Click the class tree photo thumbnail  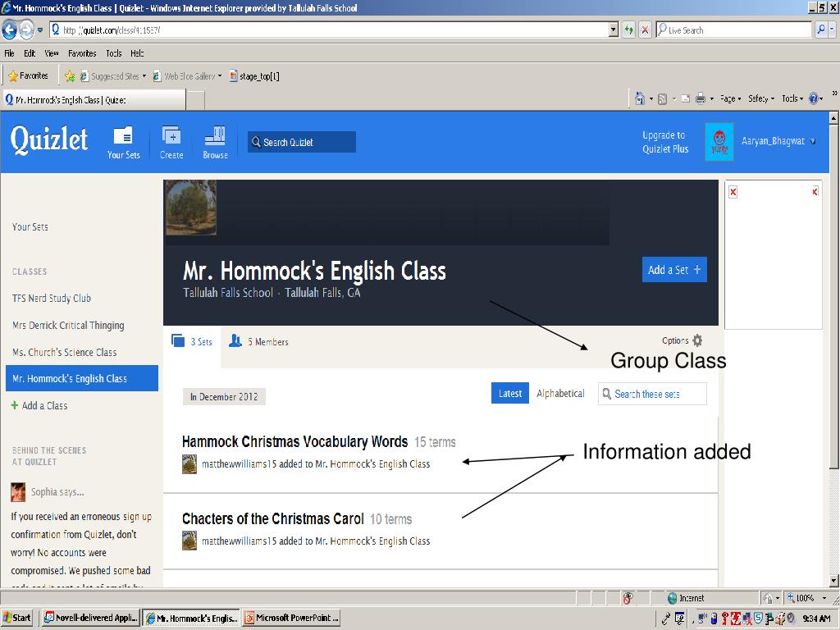[x=191, y=208]
